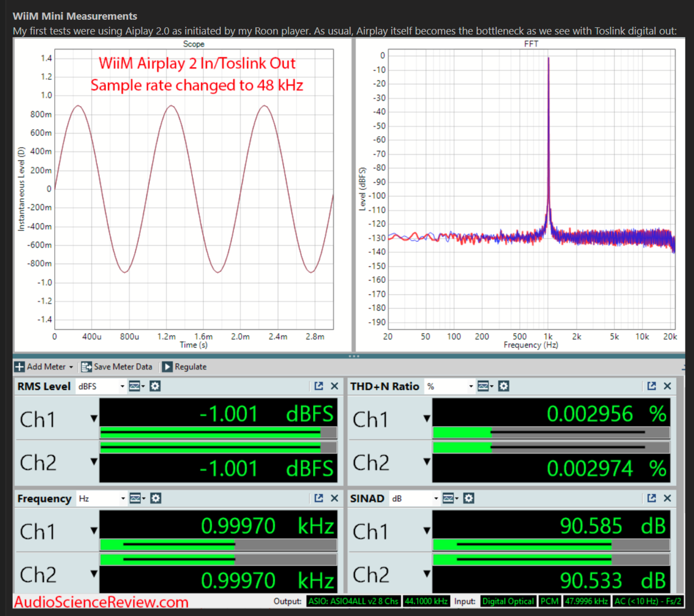Open settings gear in Frequency meter
The width and height of the screenshot is (694, 616).
[155, 499]
